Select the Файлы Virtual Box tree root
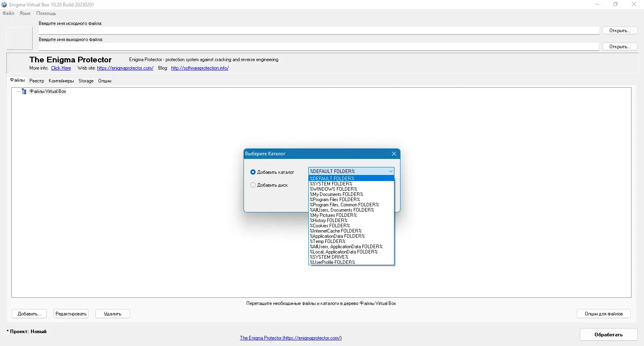This screenshot has height=346, width=644. pyautogui.click(x=47, y=91)
